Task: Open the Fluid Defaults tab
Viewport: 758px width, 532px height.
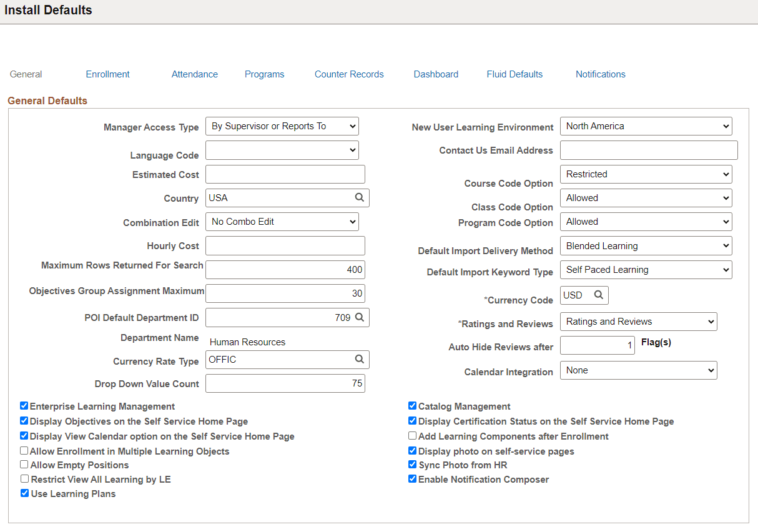Action: (514, 74)
